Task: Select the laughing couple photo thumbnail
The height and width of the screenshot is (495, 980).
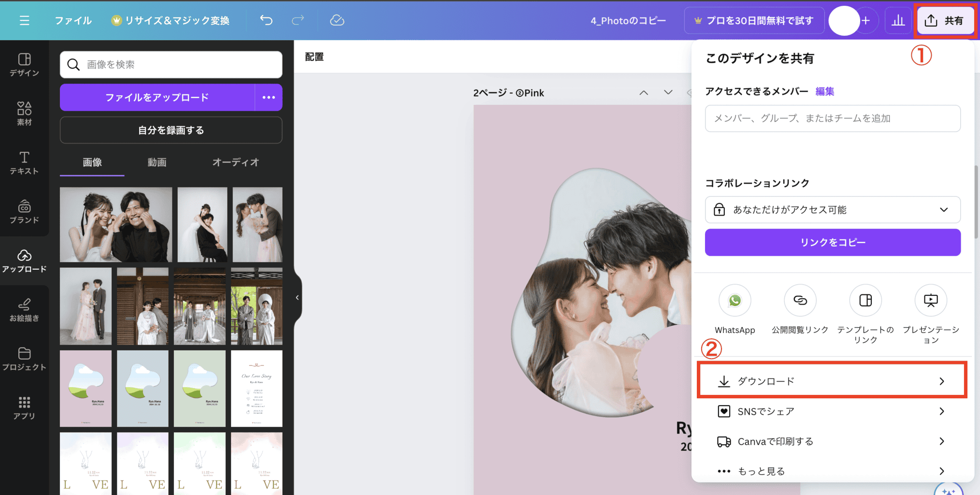Action: [116, 225]
